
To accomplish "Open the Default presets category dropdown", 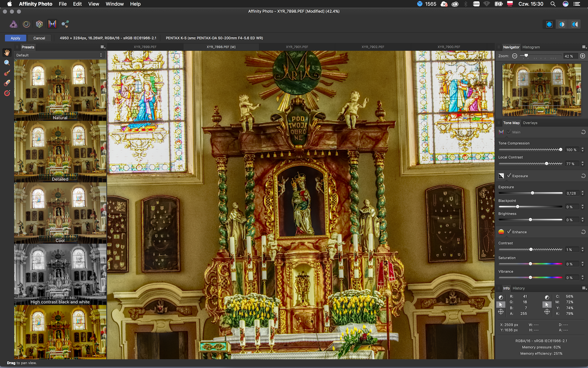I will 59,55.
